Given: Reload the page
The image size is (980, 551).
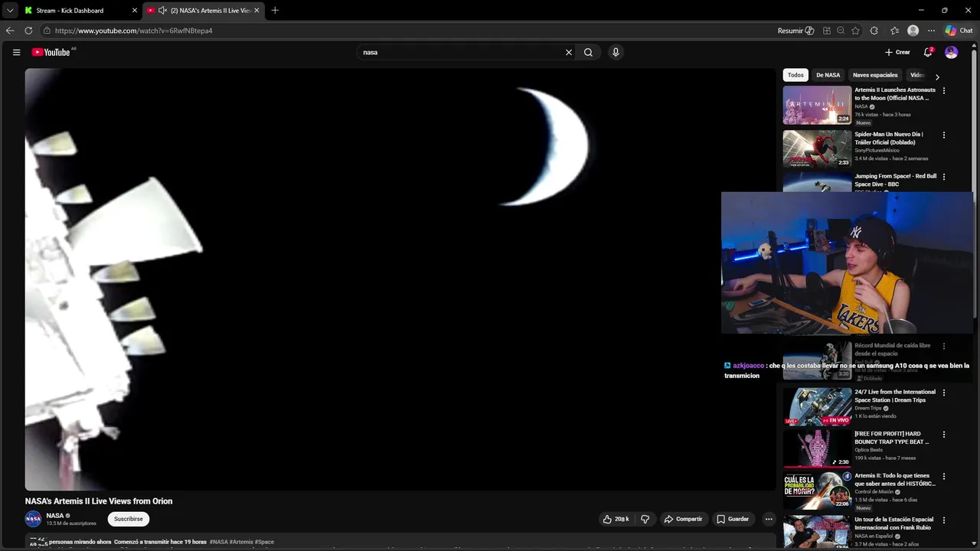Looking at the screenshot, I should [28, 31].
